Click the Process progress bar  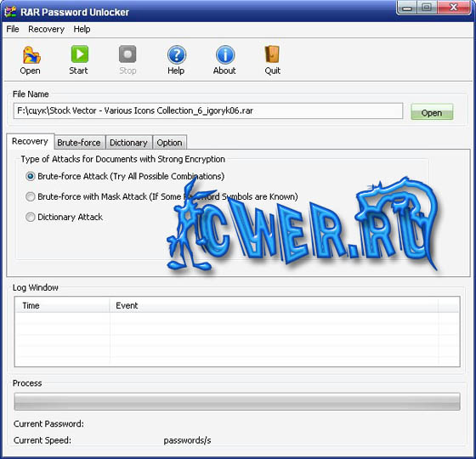click(237, 401)
